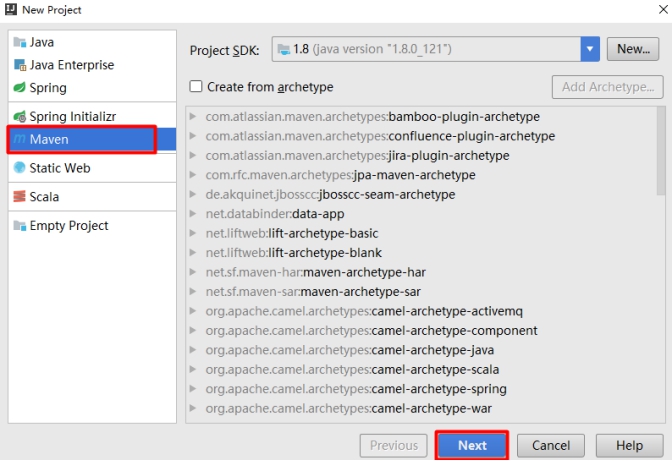Viewport: 672px width, 461px height.
Task: Expand jbosscc-seam-archetype node
Action: 193,194
